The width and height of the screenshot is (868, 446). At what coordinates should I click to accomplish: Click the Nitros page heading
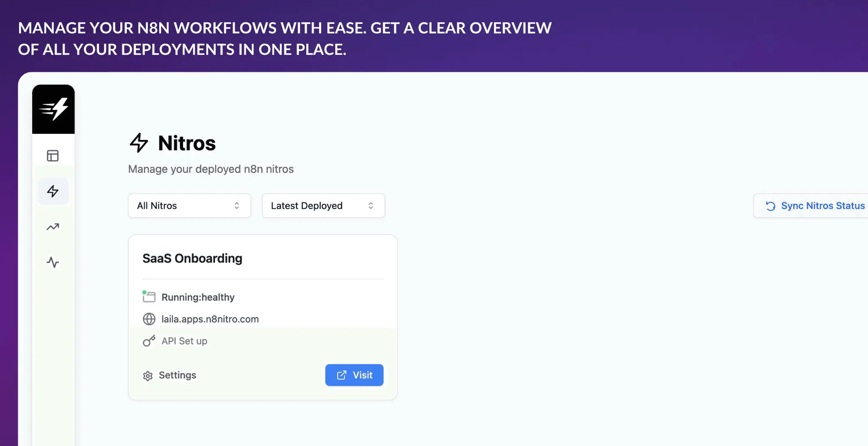[x=187, y=143]
